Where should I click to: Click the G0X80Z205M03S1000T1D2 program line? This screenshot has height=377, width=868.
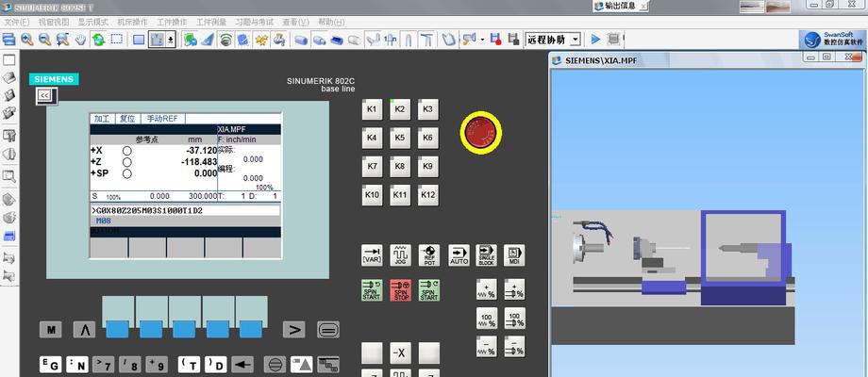[185, 210]
